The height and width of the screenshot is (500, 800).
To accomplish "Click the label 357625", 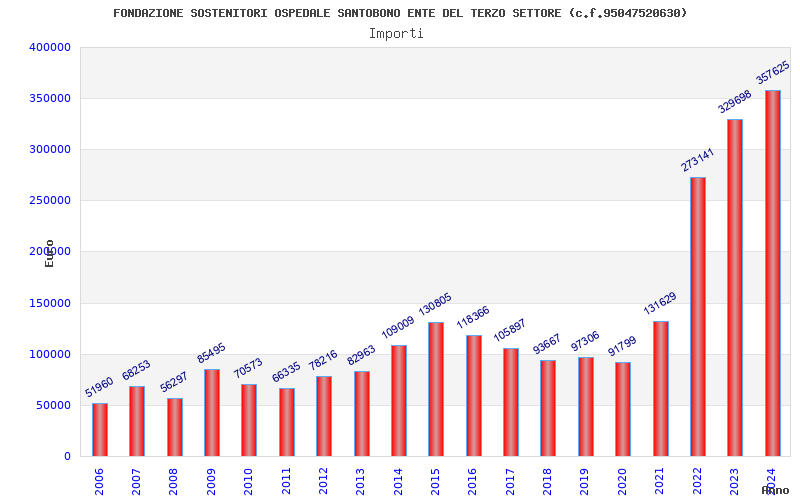I will pyautogui.click(x=772, y=73).
